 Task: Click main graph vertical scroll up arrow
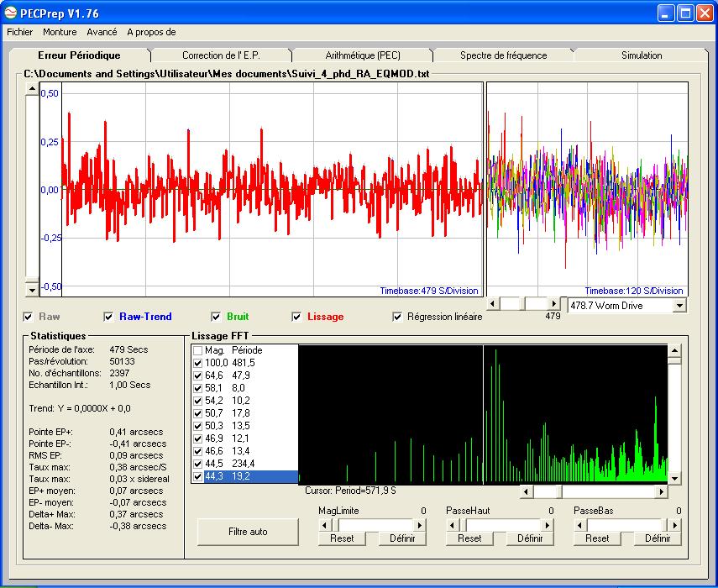(33, 88)
